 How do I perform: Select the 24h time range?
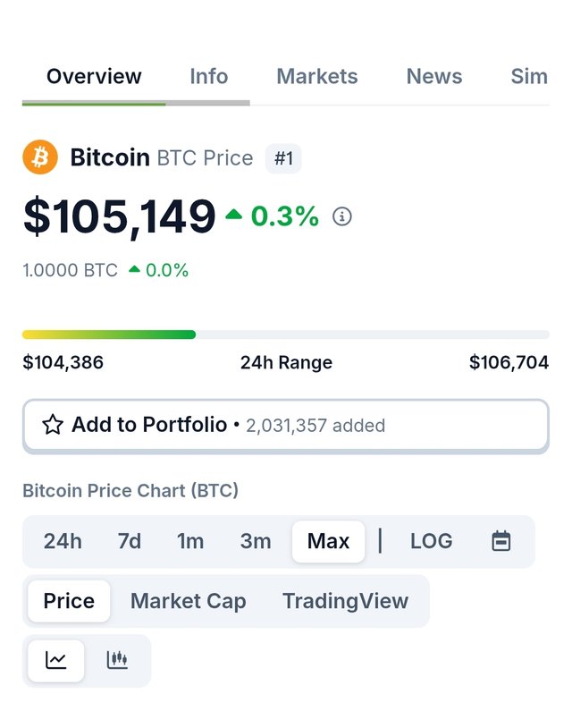point(63,541)
